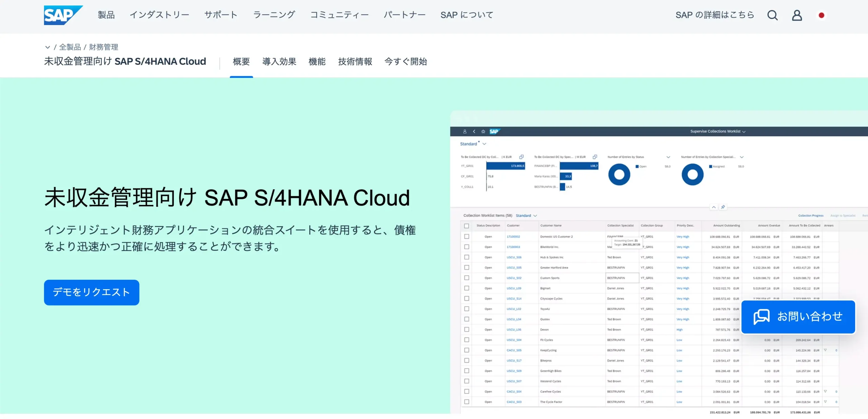This screenshot has height=419, width=868.
Task: Click the Open legend color swatch
Action: point(638,166)
